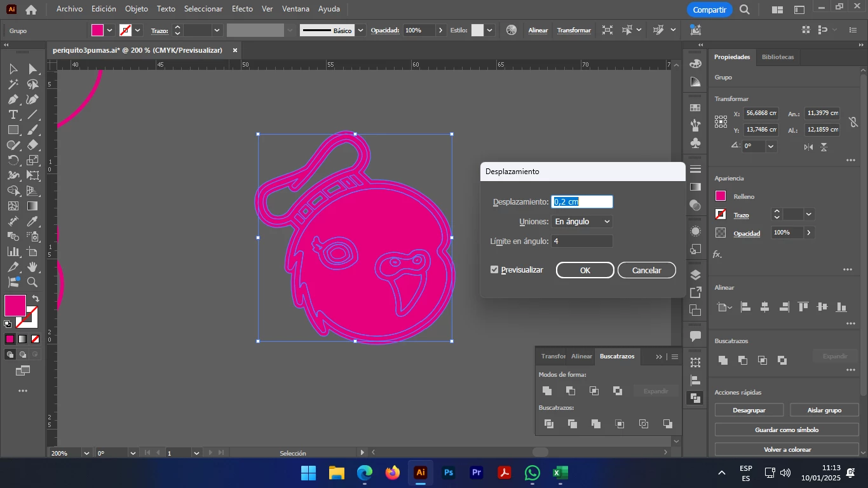Open the Uniones dropdown
This screenshot has height=488, width=868.
582,222
